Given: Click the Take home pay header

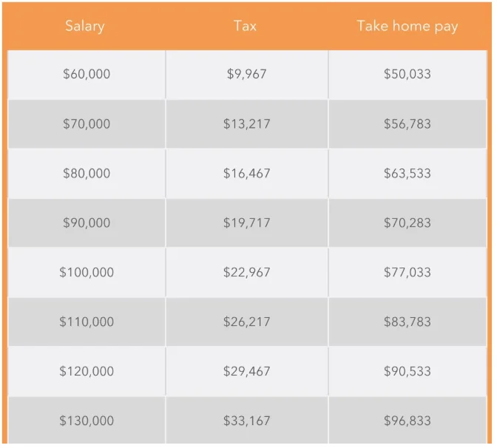Looking at the screenshot, I should point(407,26).
